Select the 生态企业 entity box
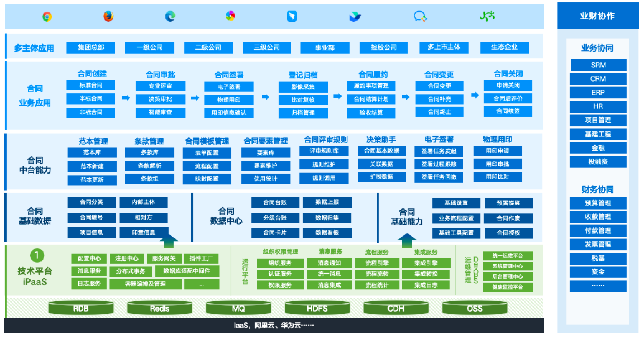644x338 pixels. pyautogui.click(x=504, y=47)
